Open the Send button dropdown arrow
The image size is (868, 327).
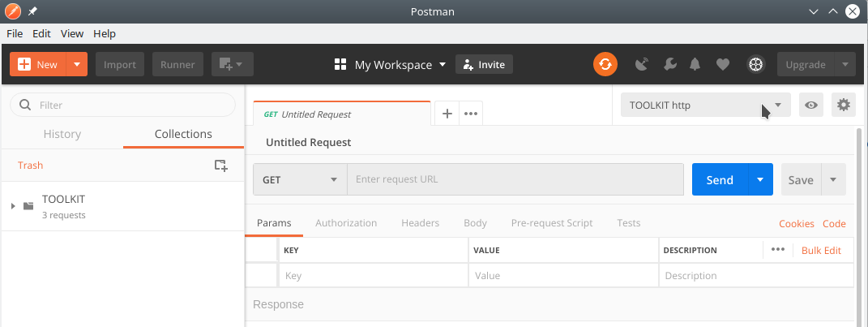click(760, 179)
